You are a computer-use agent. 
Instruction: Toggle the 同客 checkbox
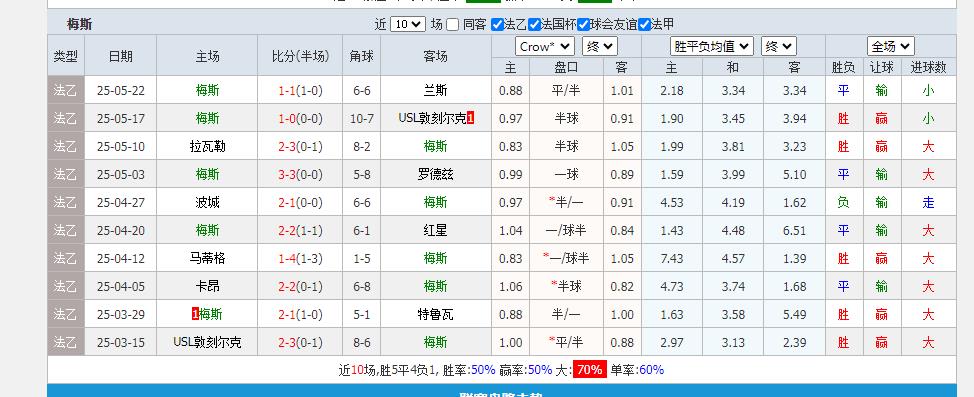point(452,25)
